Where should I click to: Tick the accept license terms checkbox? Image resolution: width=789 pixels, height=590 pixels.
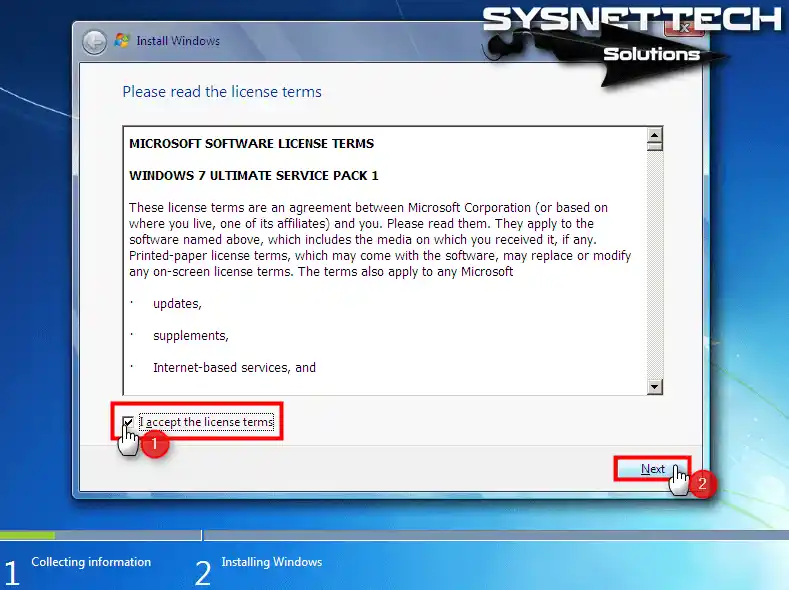[x=129, y=422]
